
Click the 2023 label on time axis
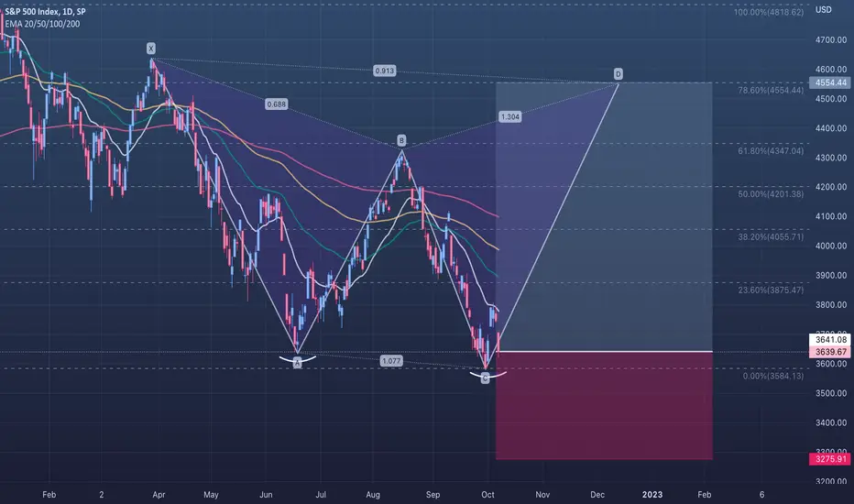pyautogui.click(x=651, y=495)
